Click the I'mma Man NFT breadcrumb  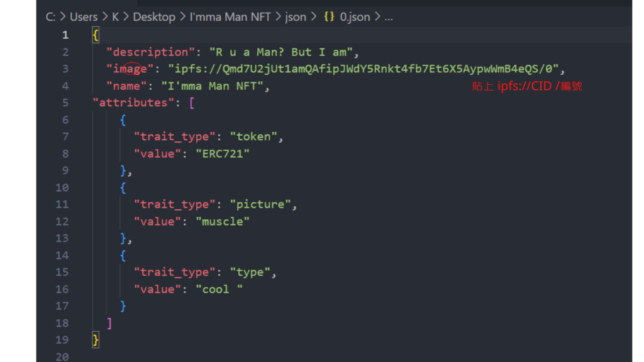pyautogui.click(x=230, y=17)
